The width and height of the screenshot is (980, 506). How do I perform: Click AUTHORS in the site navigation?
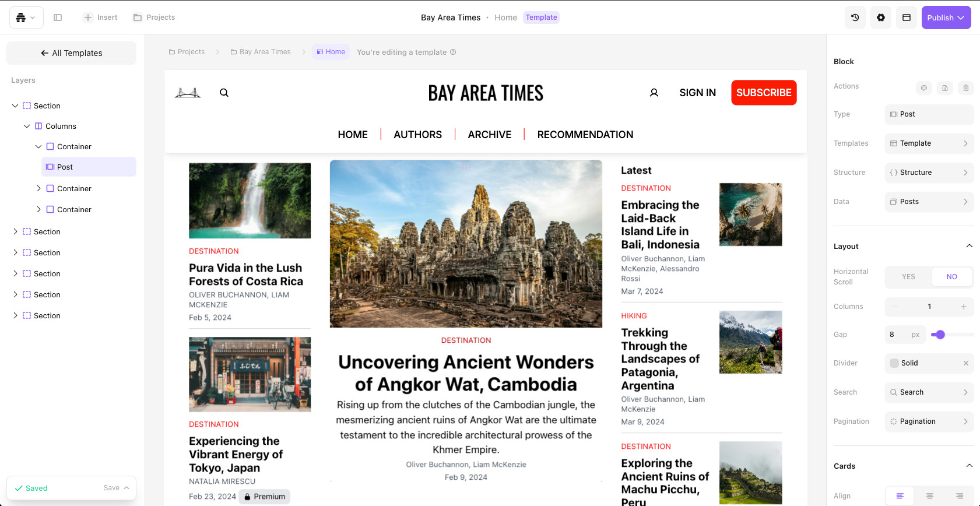pos(418,135)
